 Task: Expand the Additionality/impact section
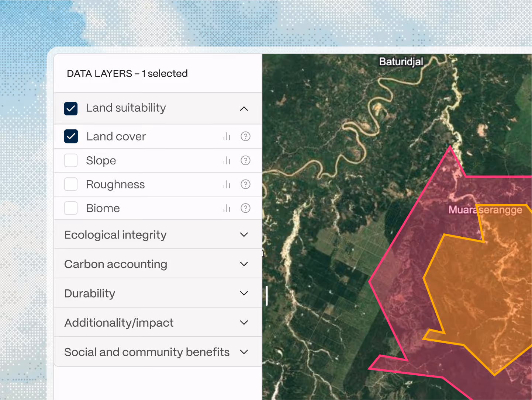158,323
